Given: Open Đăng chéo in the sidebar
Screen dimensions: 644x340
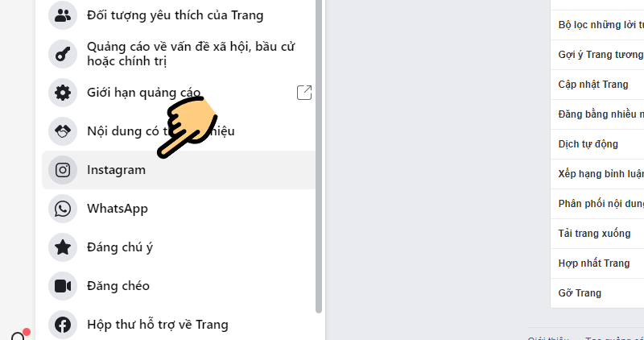Looking at the screenshot, I should click(179, 286).
